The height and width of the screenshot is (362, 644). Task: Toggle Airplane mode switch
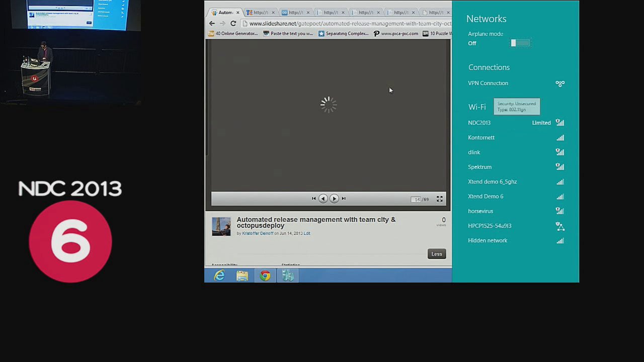[520, 43]
